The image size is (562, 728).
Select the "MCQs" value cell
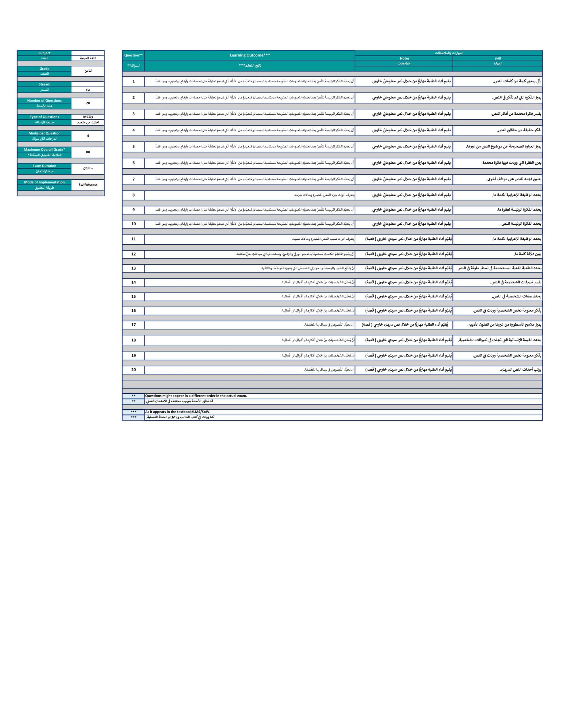tap(88, 117)
